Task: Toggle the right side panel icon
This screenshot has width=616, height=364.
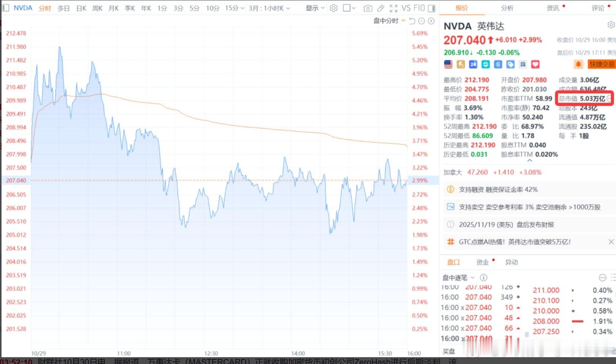Action: pos(432,8)
